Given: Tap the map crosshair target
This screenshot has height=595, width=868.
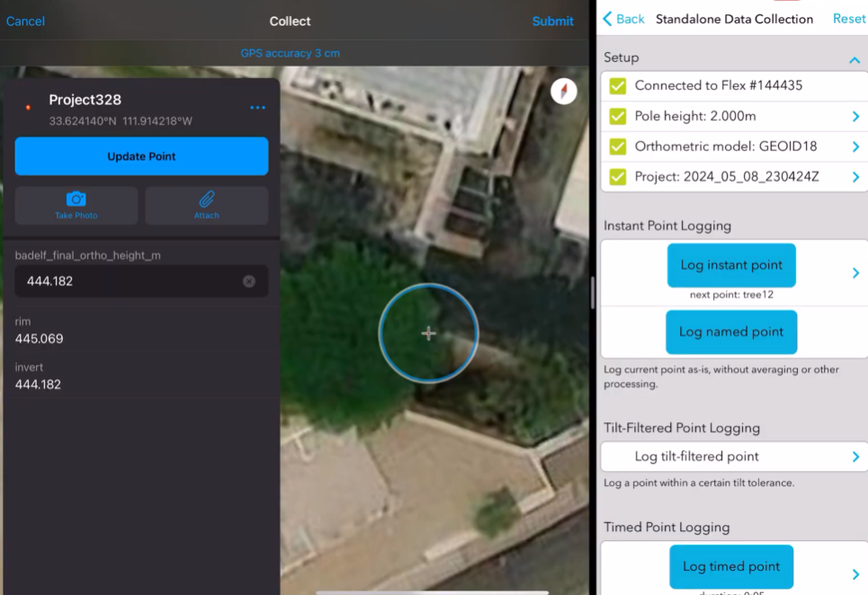Looking at the screenshot, I should click(428, 333).
